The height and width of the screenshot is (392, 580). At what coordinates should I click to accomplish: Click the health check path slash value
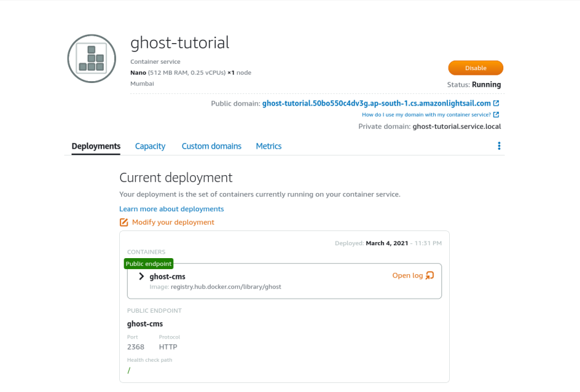129,370
